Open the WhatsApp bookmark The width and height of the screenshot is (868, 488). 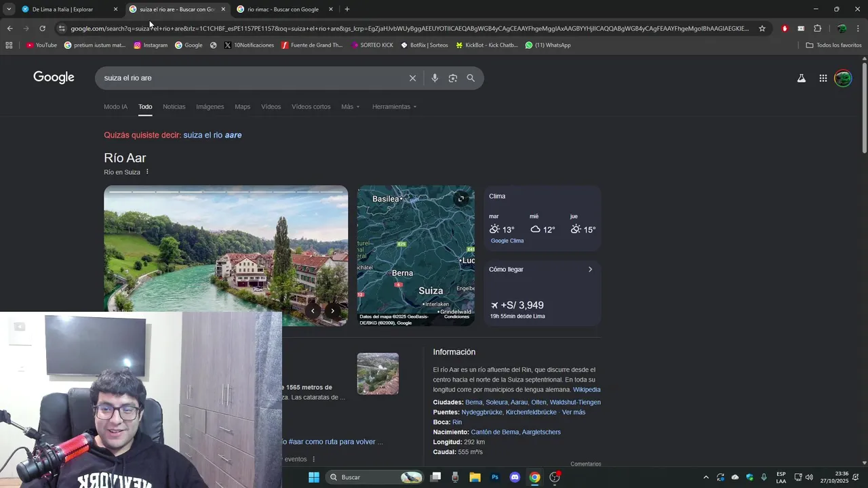548,45
